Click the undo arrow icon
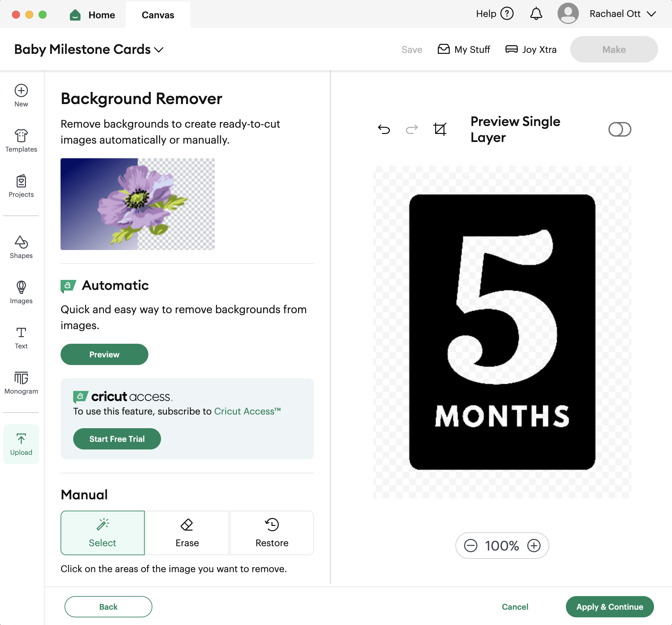 tap(384, 129)
